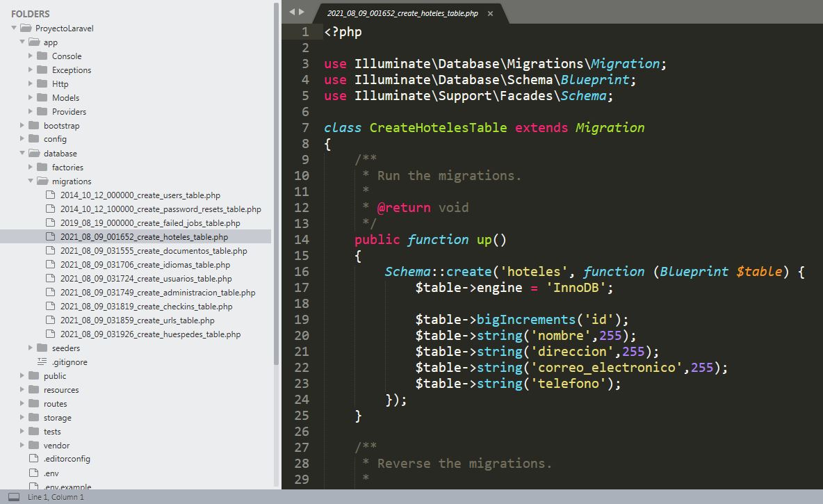
Task: Click the tab navigate back arrow
Action: [293, 12]
